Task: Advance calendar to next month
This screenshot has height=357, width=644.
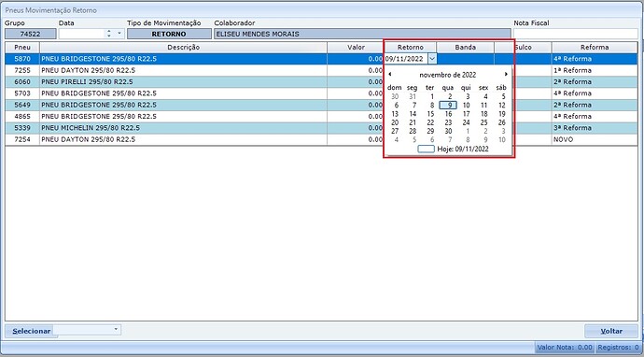Action: 506,75
